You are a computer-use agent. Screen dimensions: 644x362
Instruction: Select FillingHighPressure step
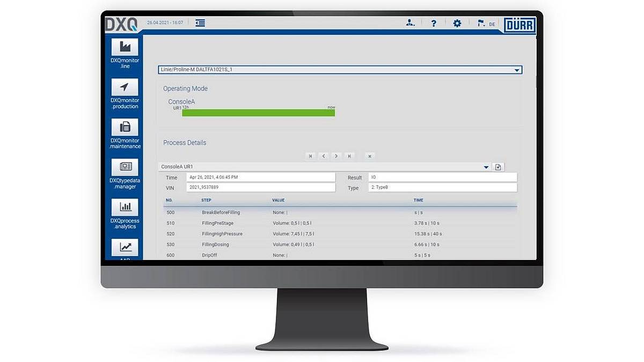click(222, 234)
